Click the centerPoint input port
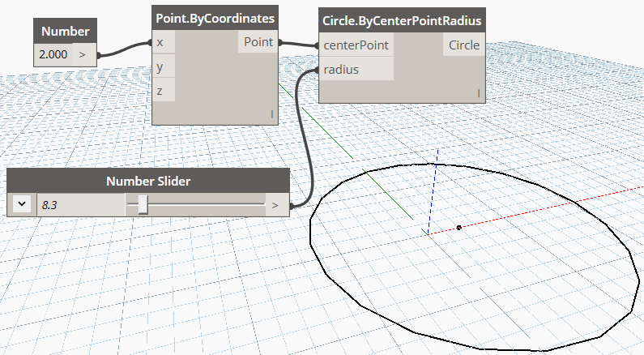 [x=356, y=45]
